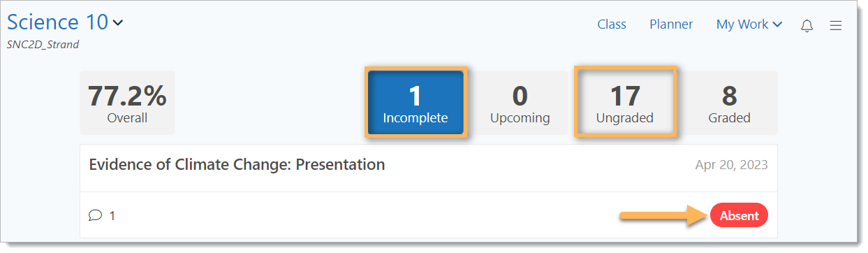
Task: Show the 17 Ungraded items tile
Action: [624, 103]
